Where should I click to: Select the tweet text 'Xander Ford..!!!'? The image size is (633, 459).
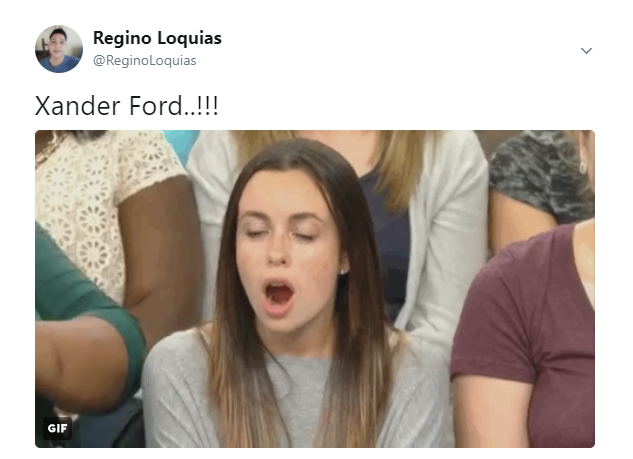[127, 106]
